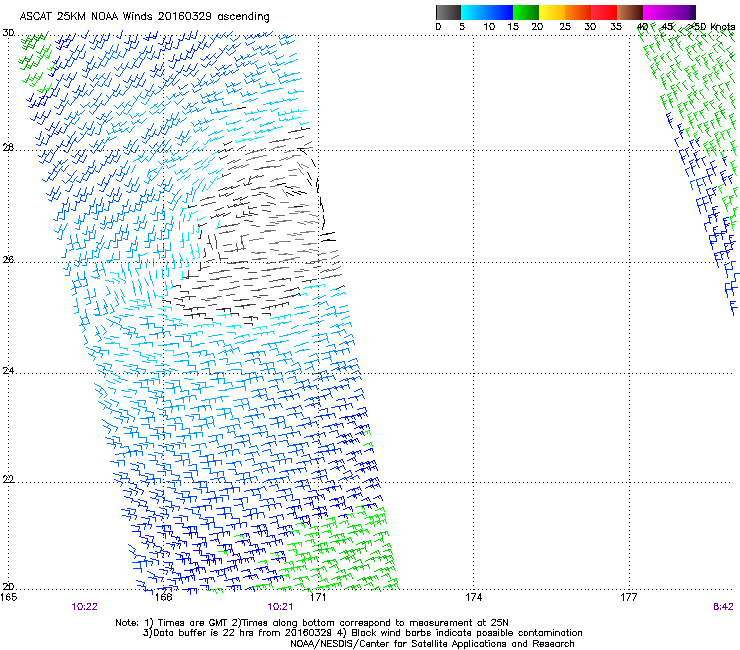740x650 pixels.
Task: Click the 174 longitude axis label
Action: pyautogui.click(x=473, y=597)
